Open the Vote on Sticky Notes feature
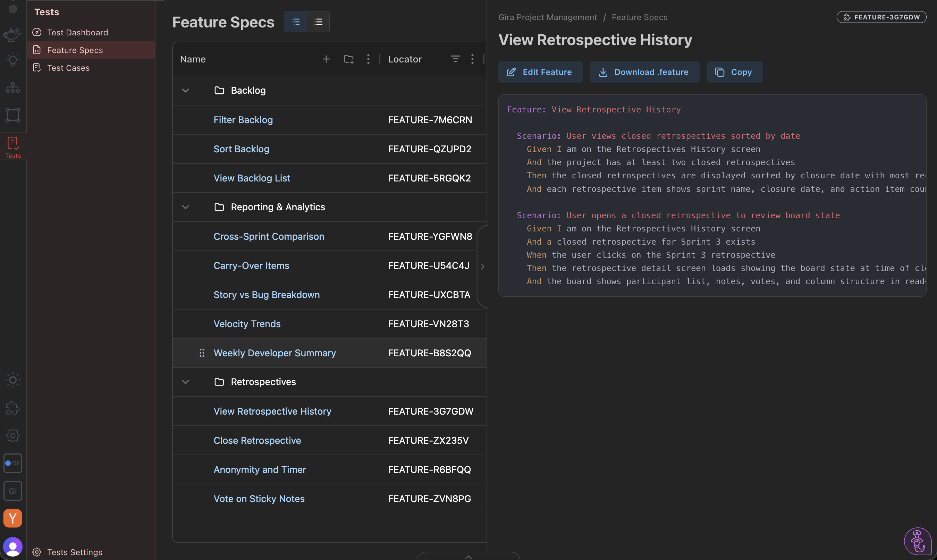This screenshot has width=937, height=560. point(259,499)
